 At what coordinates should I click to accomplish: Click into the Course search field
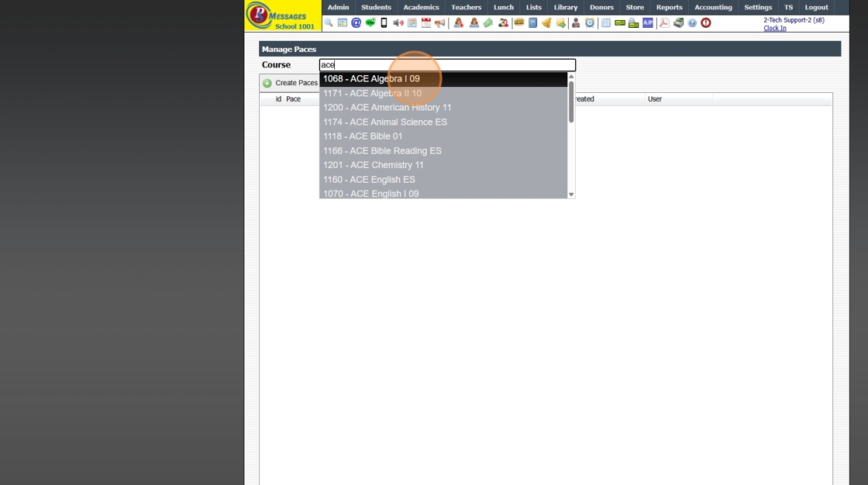[447, 65]
